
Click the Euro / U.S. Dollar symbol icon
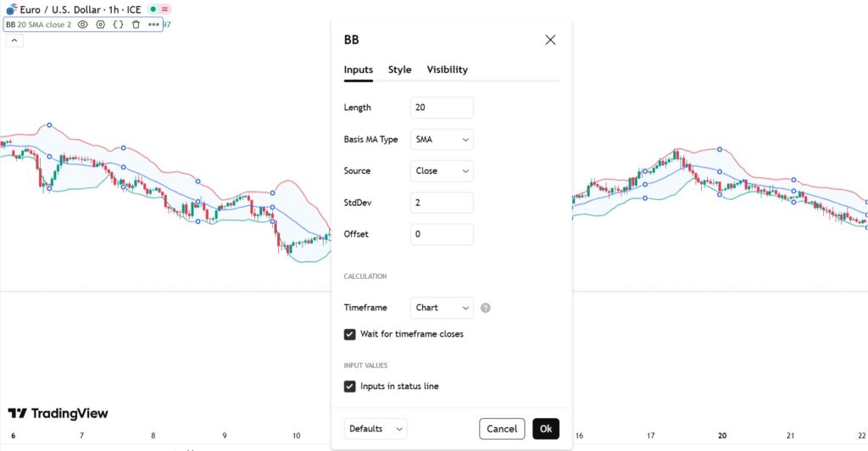tap(9, 9)
